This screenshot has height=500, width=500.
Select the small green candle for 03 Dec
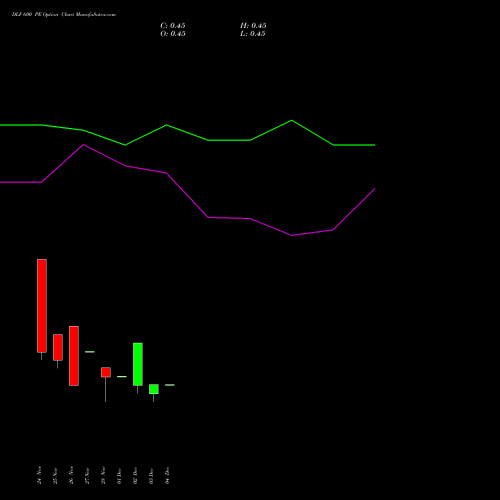pyautogui.click(x=154, y=389)
